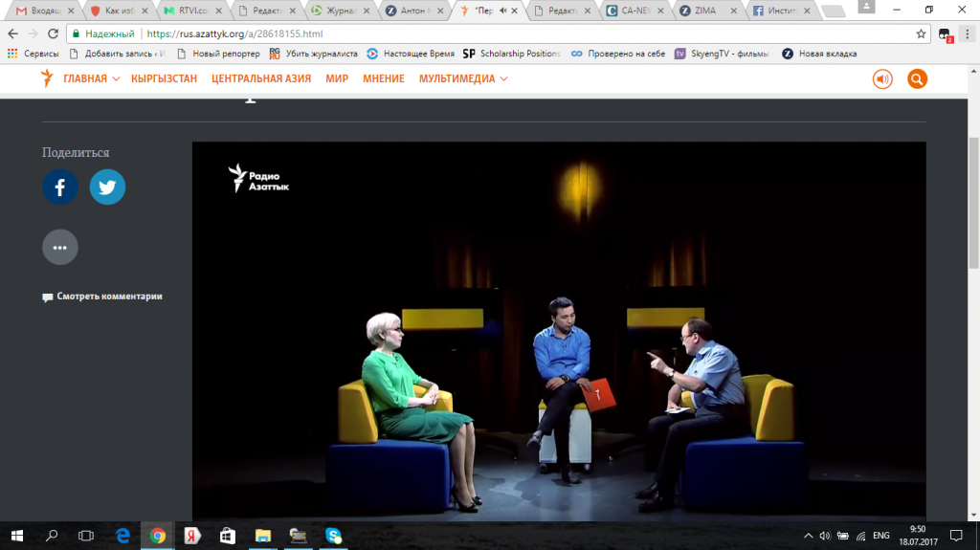Click the orange speaker live radio icon

(x=881, y=79)
